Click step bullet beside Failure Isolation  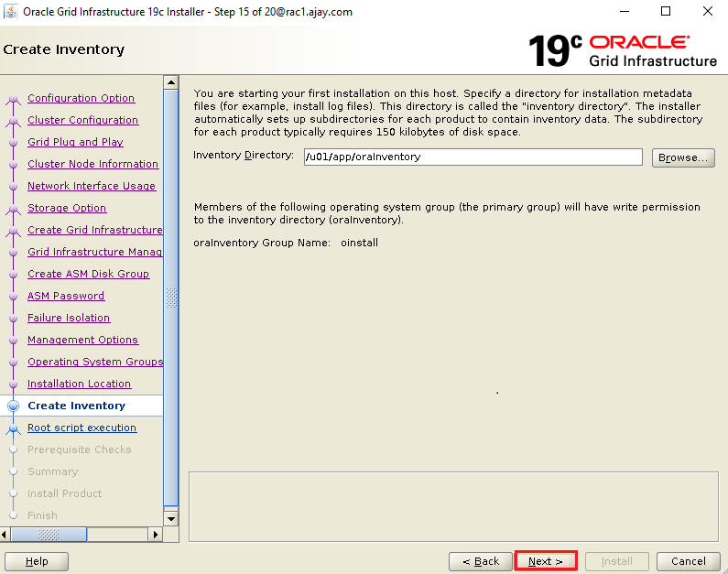[x=14, y=318]
